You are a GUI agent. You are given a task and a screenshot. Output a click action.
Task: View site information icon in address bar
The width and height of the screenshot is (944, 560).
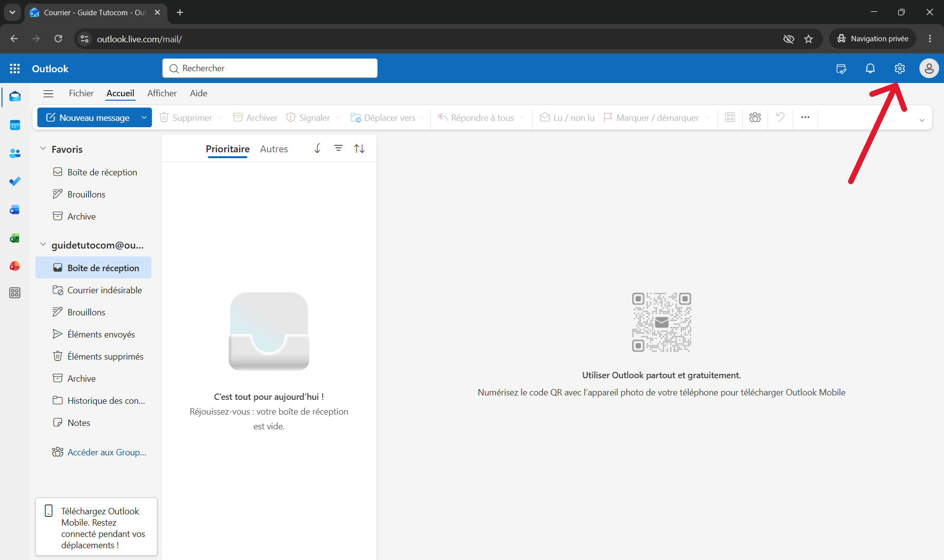pyautogui.click(x=85, y=39)
